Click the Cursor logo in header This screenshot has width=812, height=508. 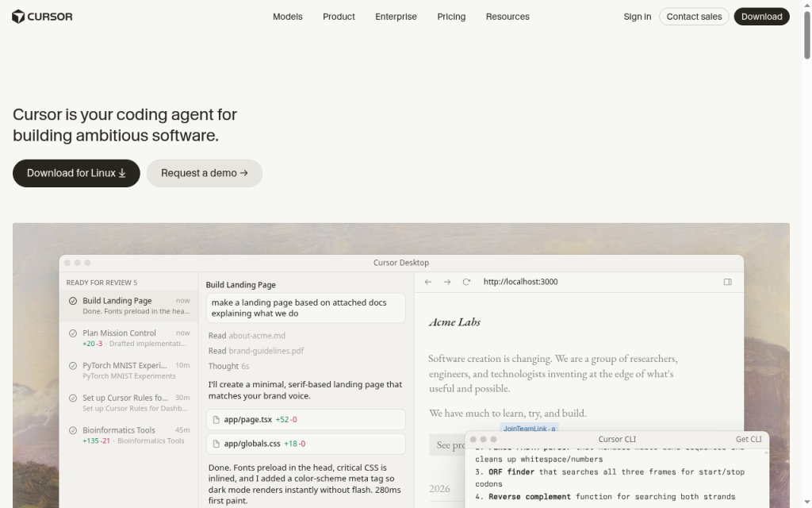click(x=42, y=17)
